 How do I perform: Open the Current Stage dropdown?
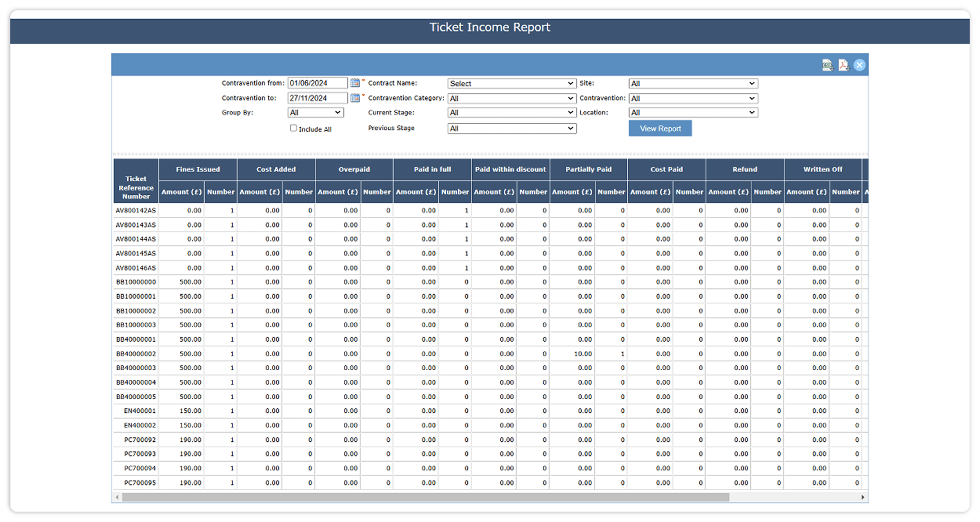(512, 113)
